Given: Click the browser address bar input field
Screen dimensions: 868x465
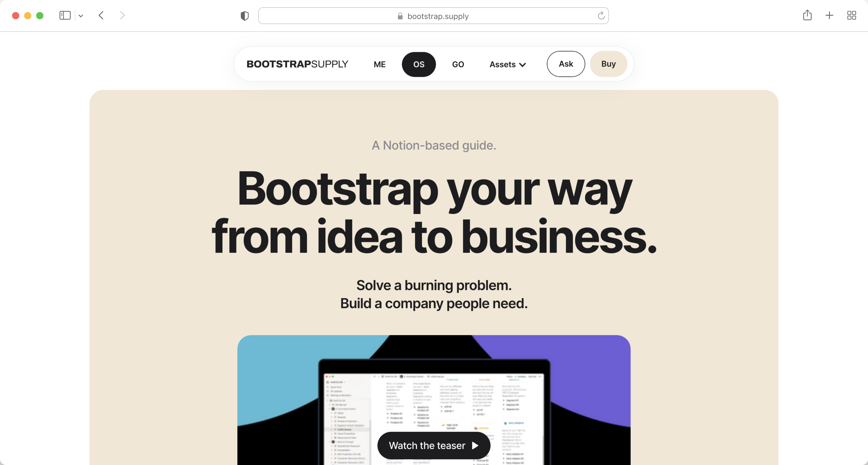Looking at the screenshot, I should pos(433,15).
